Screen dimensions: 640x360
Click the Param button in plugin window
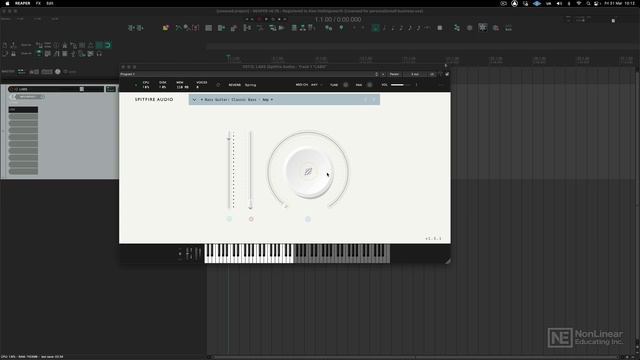[x=394, y=74]
